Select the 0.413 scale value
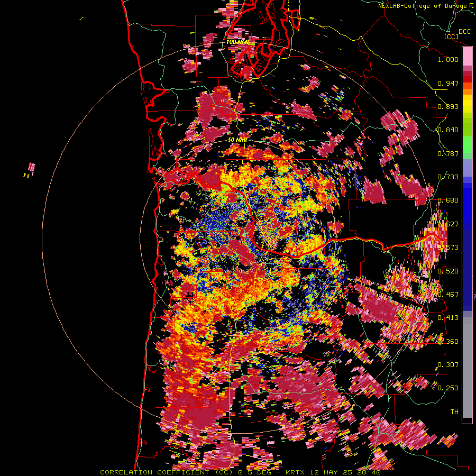476x476 pixels. 448,318
